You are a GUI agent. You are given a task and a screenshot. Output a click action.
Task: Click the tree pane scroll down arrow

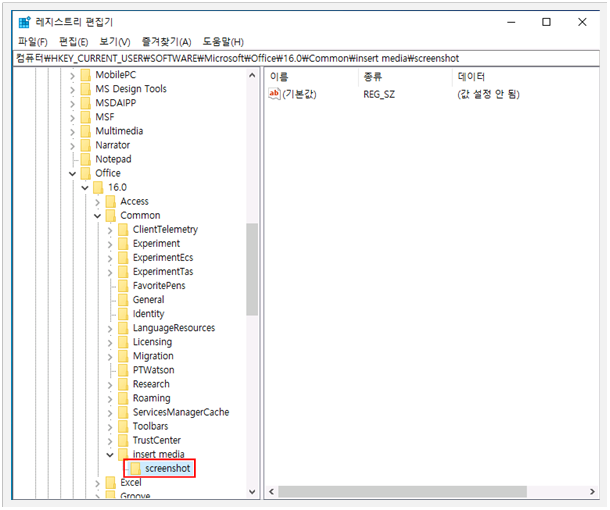[x=252, y=492]
